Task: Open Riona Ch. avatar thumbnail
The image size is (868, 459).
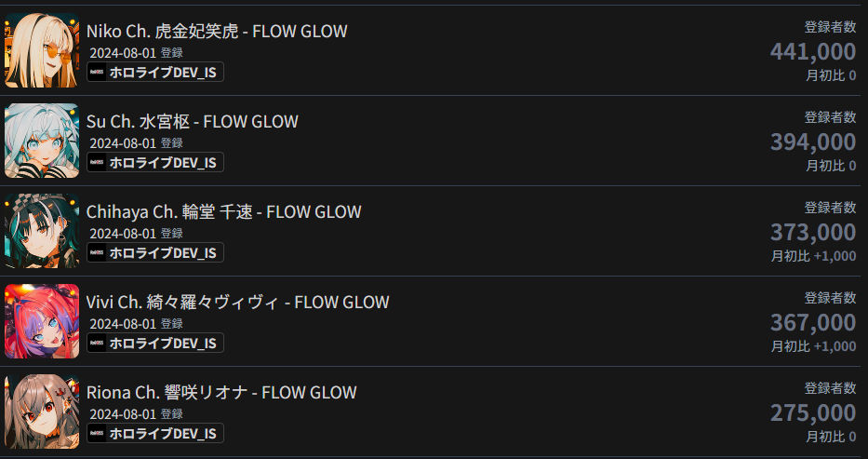Action: coord(42,412)
